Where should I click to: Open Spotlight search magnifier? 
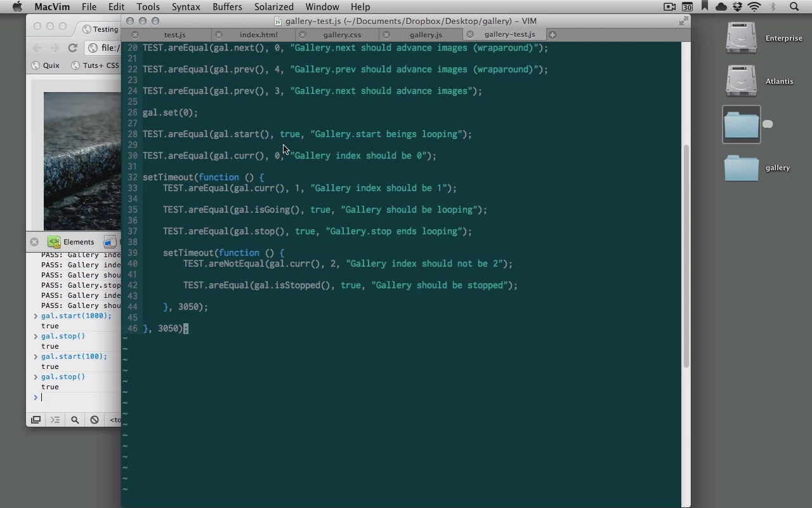(x=794, y=7)
